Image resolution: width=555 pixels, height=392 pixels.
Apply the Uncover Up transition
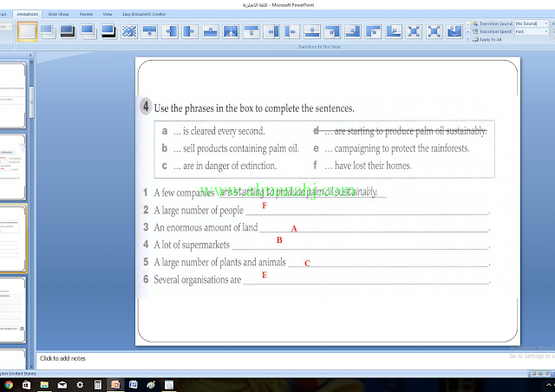[312, 31]
